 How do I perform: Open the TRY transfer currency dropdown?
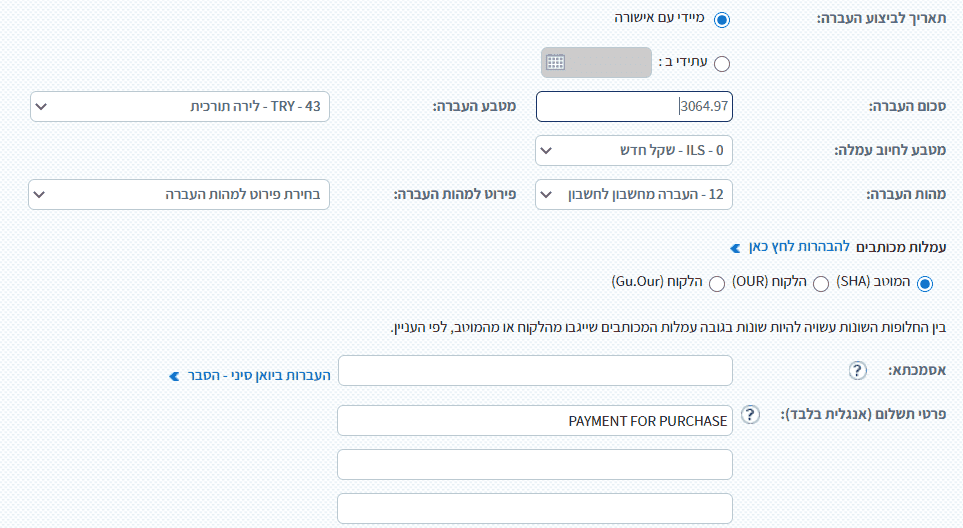[x=180, y=105]
